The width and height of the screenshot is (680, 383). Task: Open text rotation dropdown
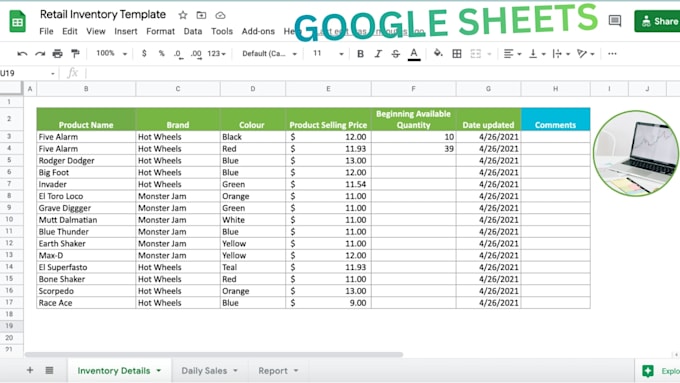585,54
